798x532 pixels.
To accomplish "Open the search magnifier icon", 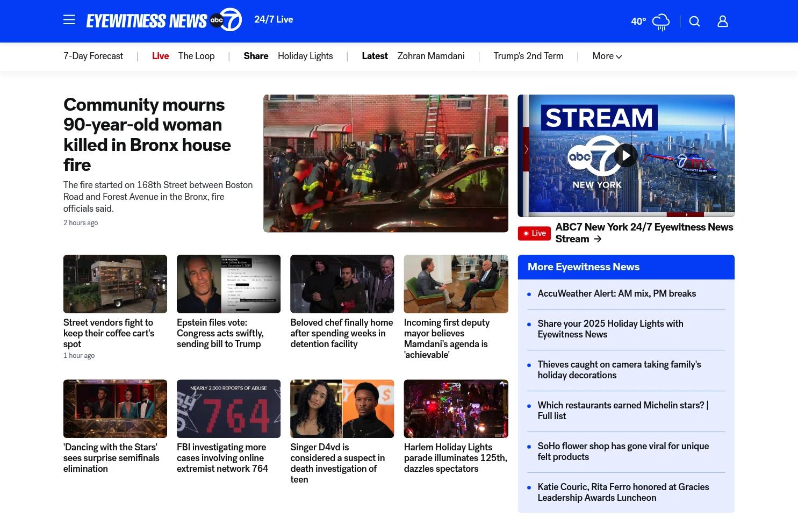I will point(695,21).
